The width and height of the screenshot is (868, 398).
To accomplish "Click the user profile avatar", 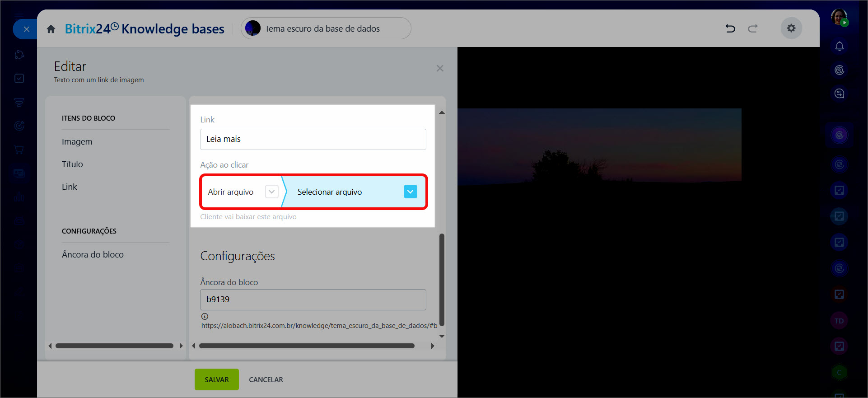I will [x=839, y=17].
